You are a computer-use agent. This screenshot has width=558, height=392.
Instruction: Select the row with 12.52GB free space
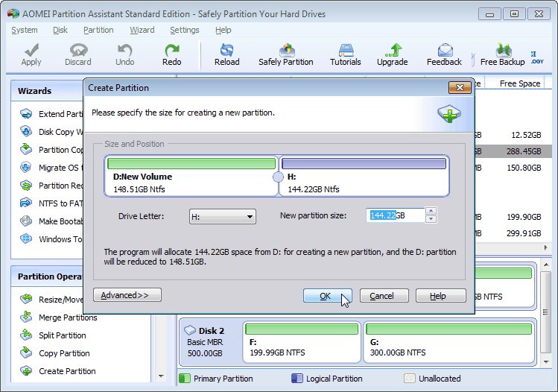pyautogui.click(x=513, y=135)
